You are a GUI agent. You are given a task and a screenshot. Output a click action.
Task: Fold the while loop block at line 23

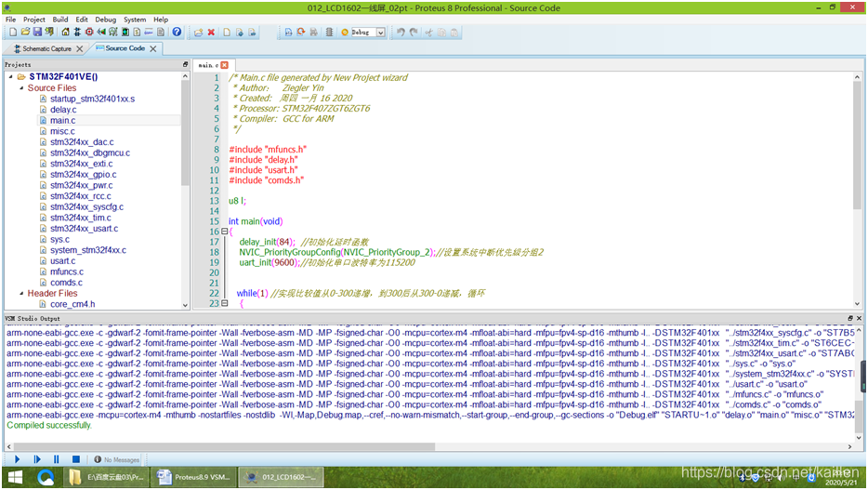click(224, 303)
